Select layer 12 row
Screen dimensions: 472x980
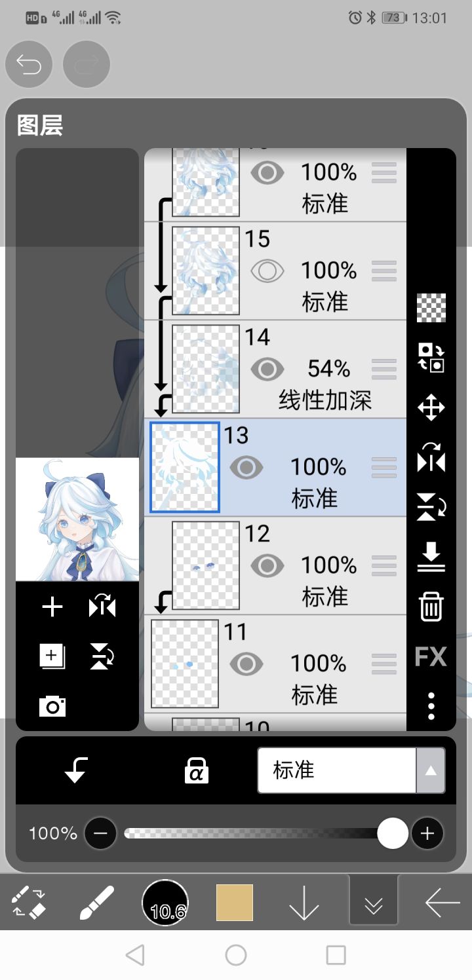click(275, 566)
